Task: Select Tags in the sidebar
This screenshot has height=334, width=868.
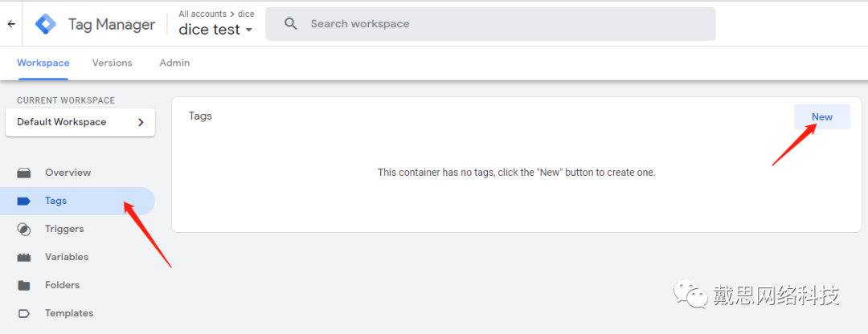Action: coord(77,201)
